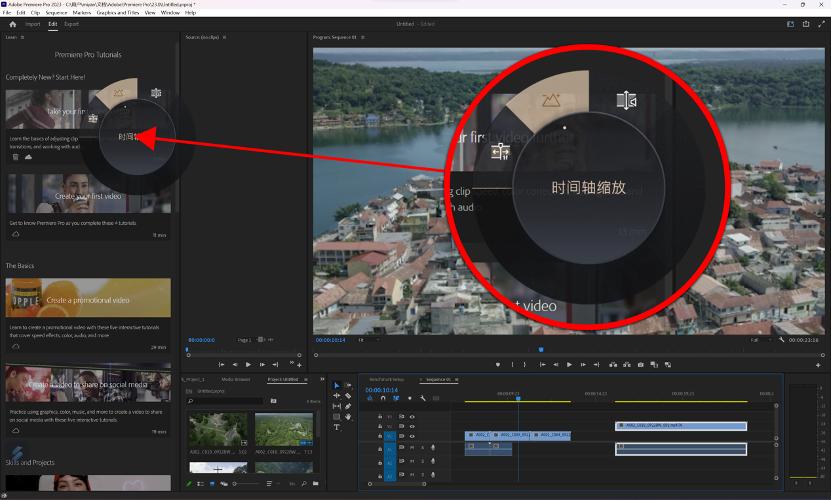Open the Full playback resolution dropdown
The image size is (832, 500).
click(x=760, y=340)
